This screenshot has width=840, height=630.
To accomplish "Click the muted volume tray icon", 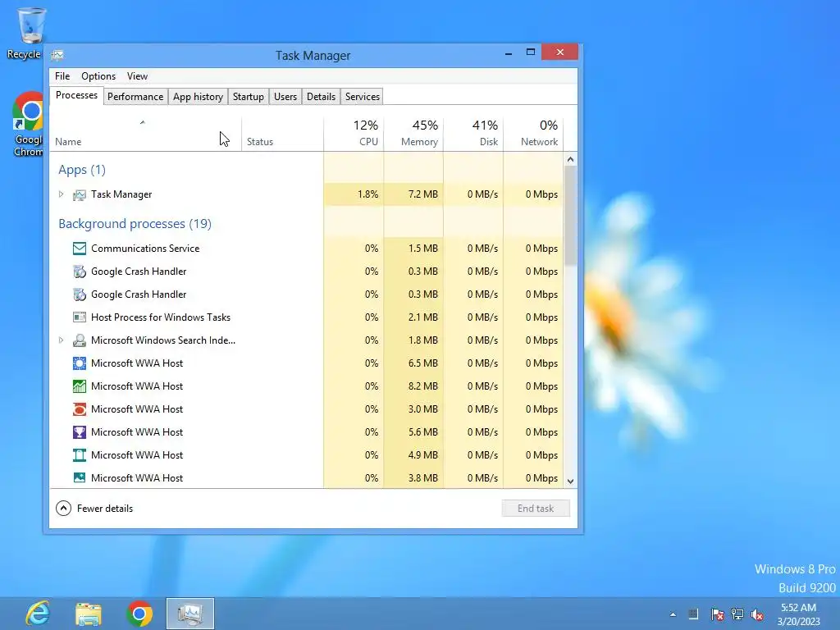I will click(x=757, y=614).
